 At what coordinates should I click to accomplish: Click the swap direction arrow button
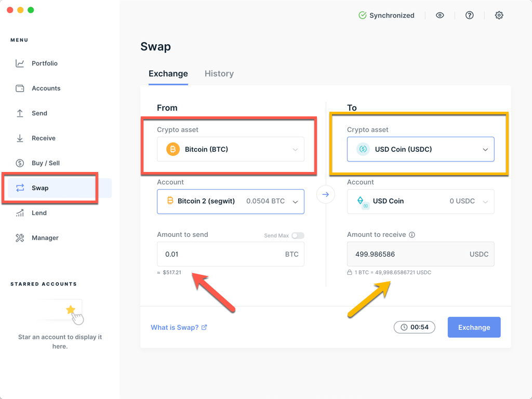coord(325,194)
